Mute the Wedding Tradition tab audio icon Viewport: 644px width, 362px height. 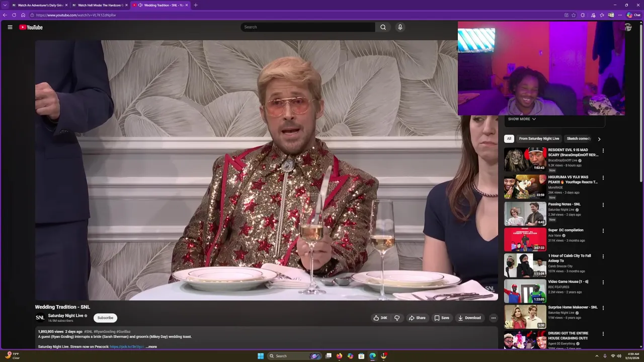pos(140,5)
